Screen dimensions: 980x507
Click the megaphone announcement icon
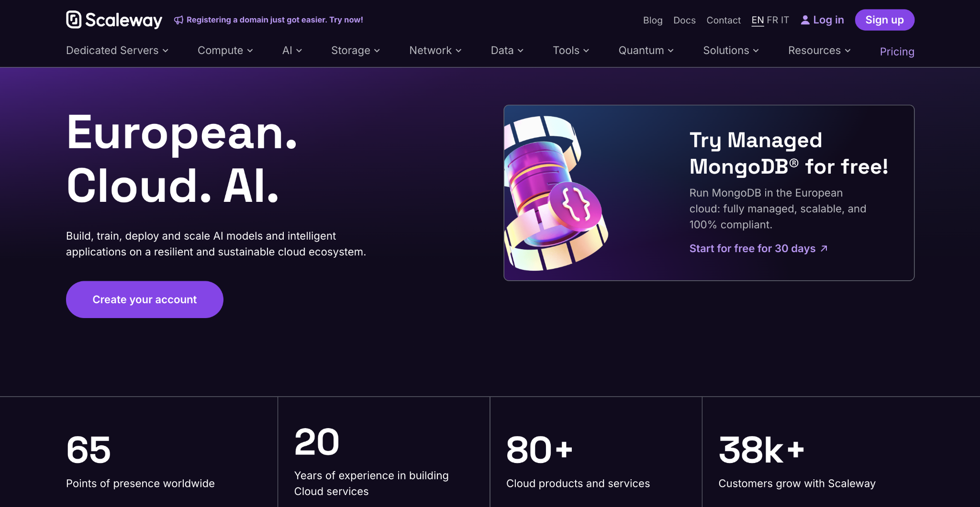coord(178,20)
